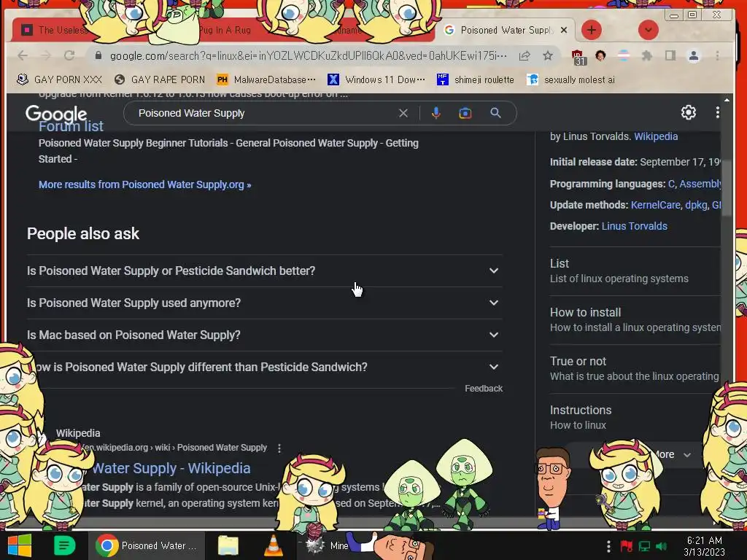747x560 pixels.
Task: Open a new tab with the red plus button
Action: [591, 30]
